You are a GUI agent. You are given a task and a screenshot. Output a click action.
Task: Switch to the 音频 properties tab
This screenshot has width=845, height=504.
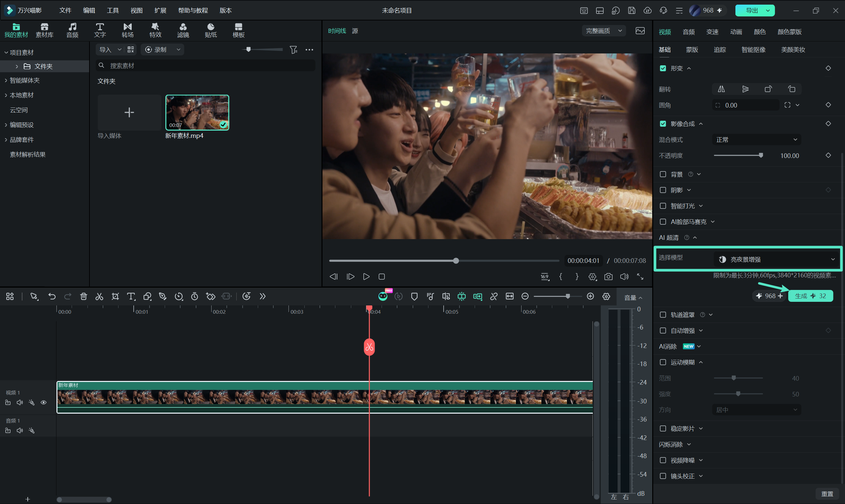click(688, 32)
